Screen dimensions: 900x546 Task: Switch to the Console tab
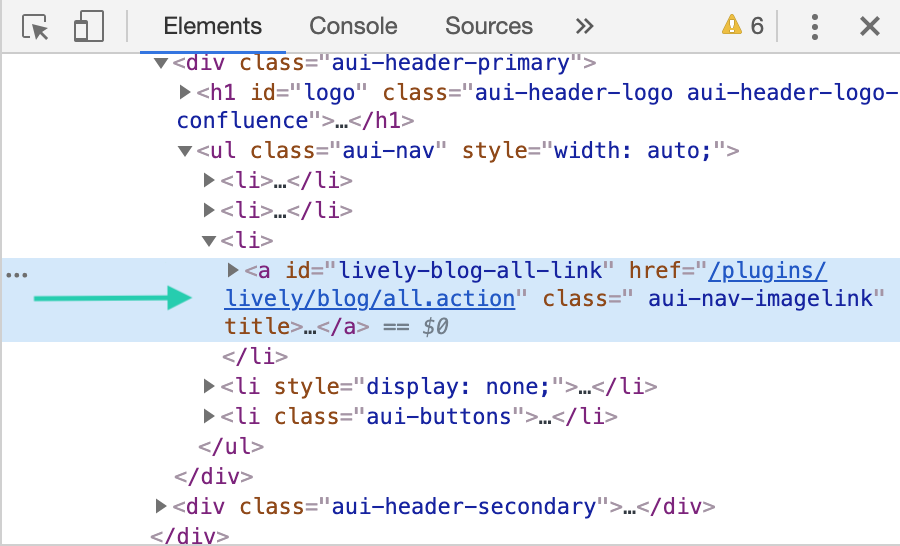point(353,27)
